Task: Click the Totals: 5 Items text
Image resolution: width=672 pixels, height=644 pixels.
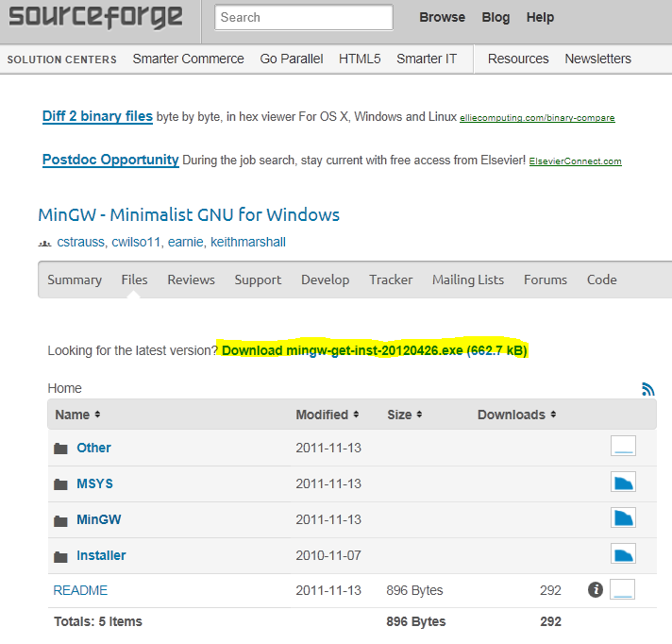Action: coord(98,621)
